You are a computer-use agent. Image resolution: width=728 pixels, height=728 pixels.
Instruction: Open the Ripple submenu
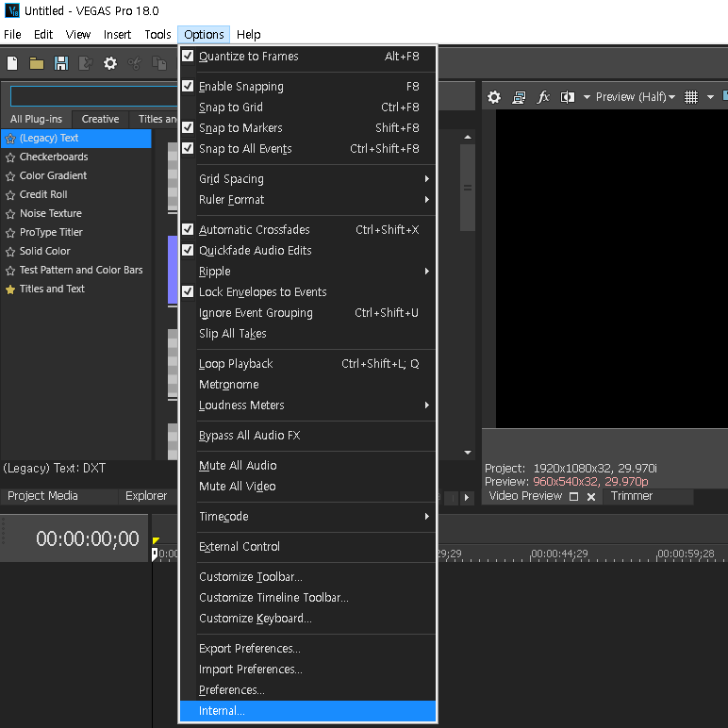(307, 272)
